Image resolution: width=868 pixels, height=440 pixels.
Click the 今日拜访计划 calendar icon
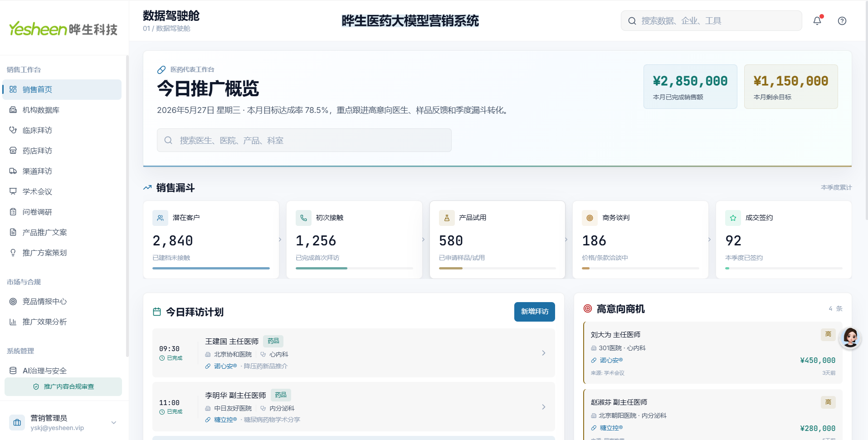pos(157,312)
